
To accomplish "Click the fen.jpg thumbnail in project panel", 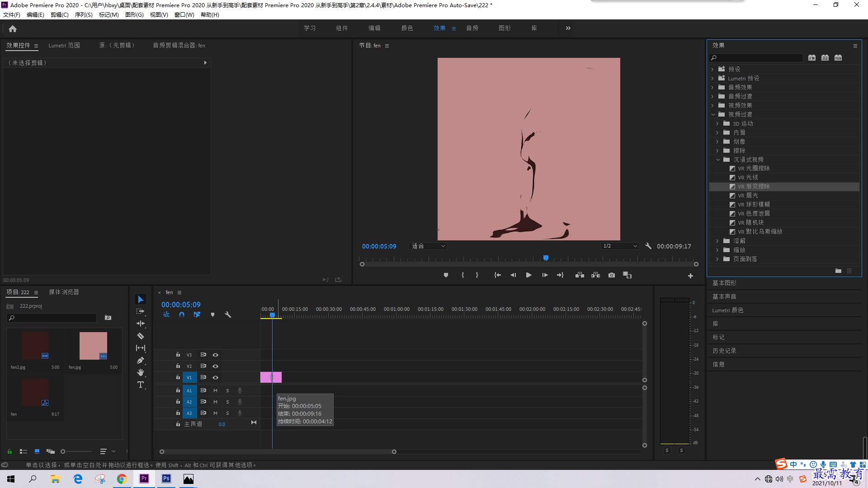I will tap(93, 346).
